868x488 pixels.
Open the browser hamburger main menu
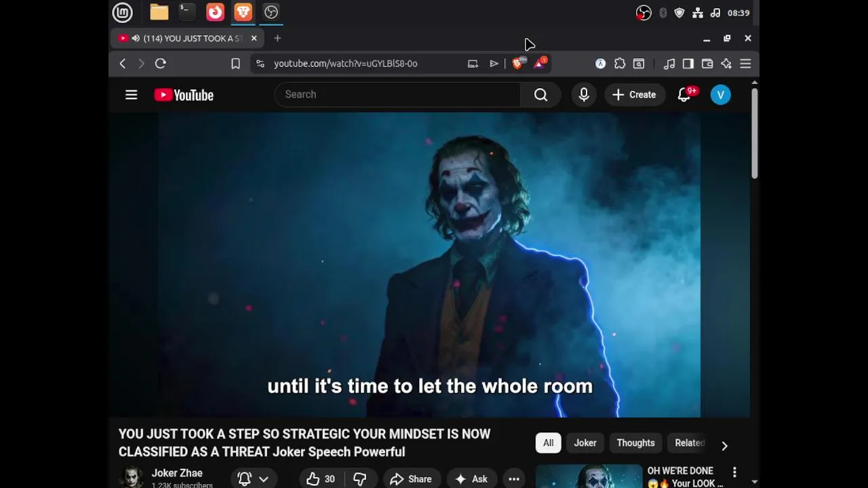(x=745, y=64)
